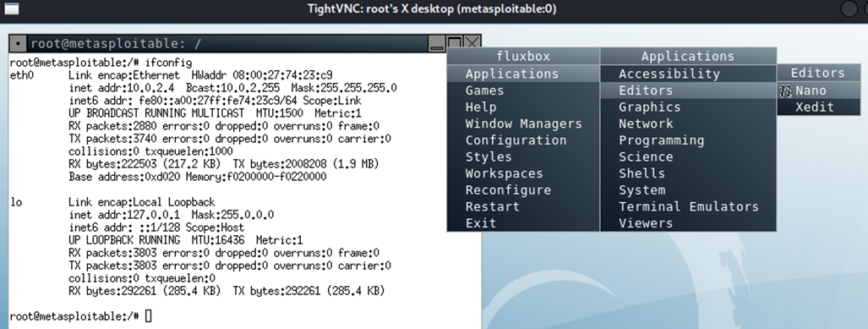Click UP BROADCAST RUNNING MULTICAST text
The image size is (868, 329).
point(156,113)
